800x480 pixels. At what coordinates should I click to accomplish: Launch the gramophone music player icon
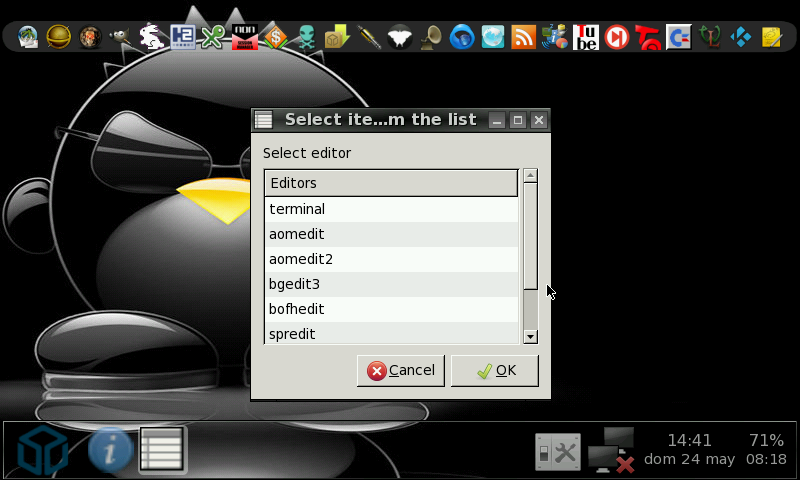(x=431, y=37)
